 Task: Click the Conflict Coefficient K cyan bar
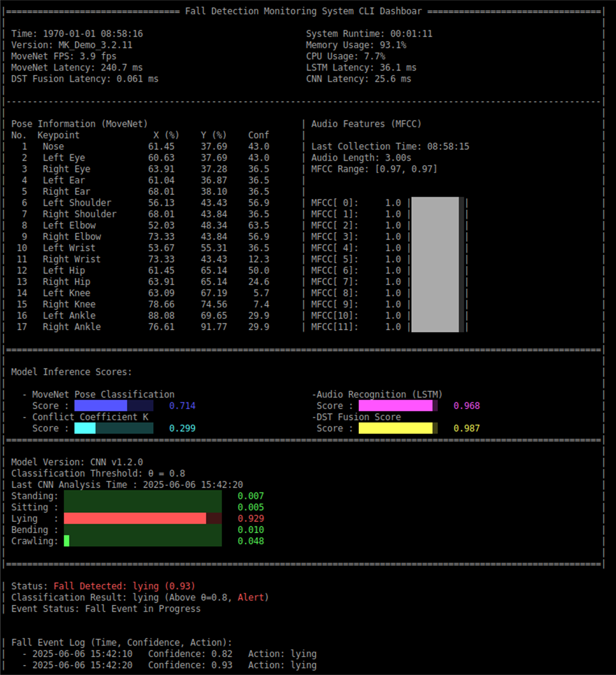[114, 428]
